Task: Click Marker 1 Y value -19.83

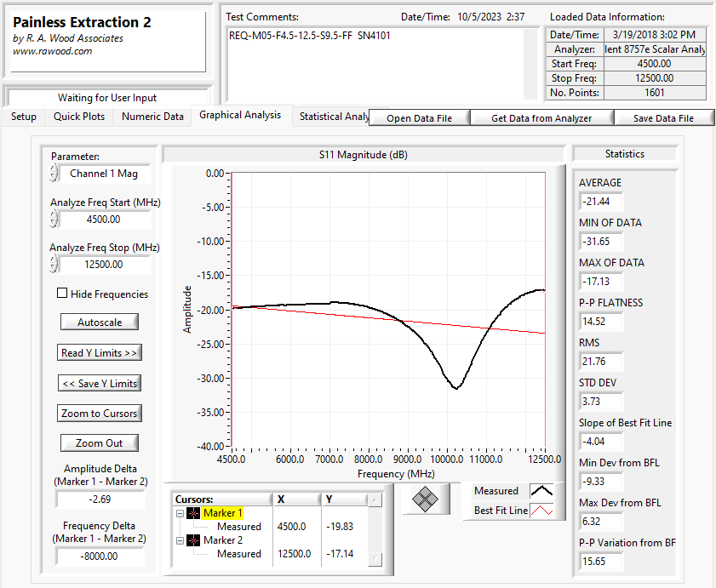Action: [x=340, y=527]
